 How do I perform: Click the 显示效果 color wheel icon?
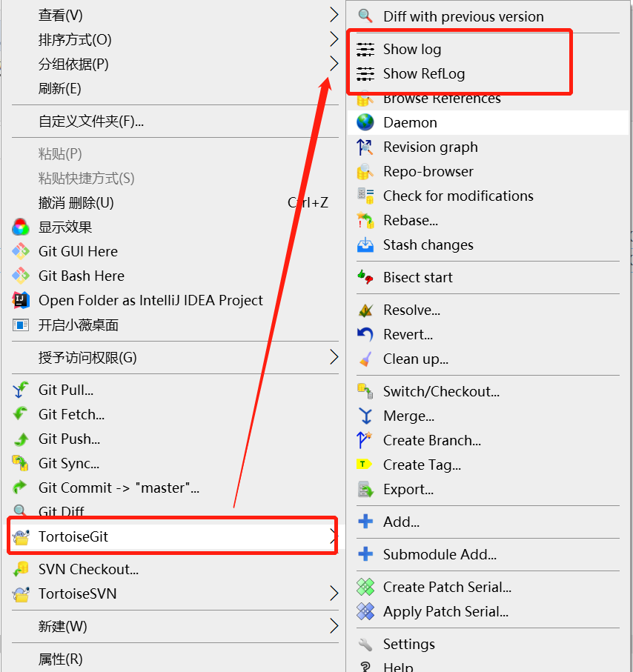21,227
